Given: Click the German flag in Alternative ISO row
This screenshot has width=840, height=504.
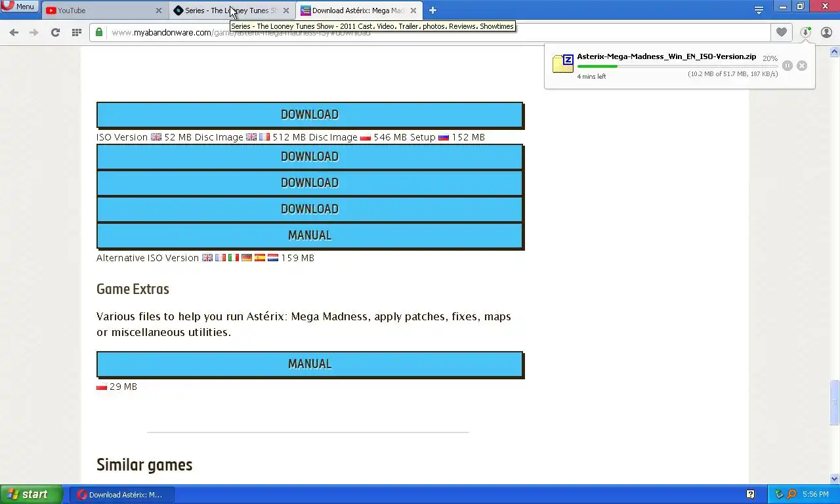Looking at the screenshot, I should coord(247,258).
